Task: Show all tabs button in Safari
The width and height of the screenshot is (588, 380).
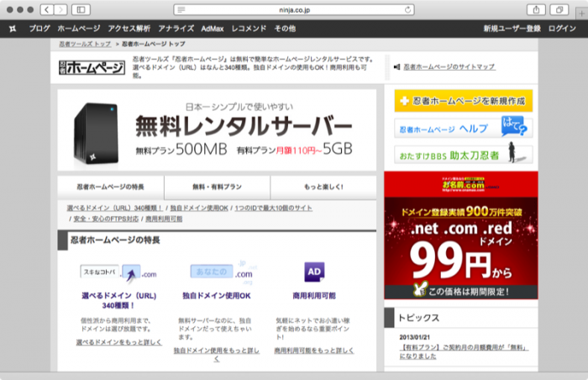Action: point(559,10)
